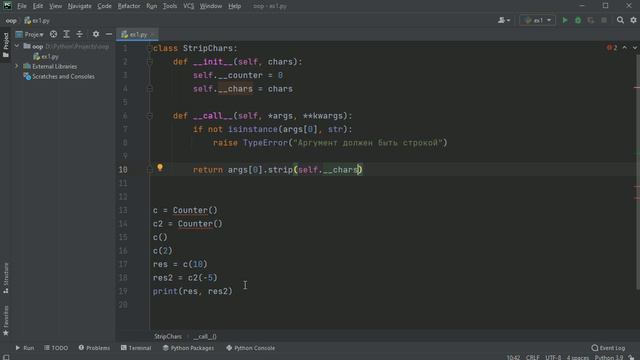Click Counter() on line 13

[195, 210]
